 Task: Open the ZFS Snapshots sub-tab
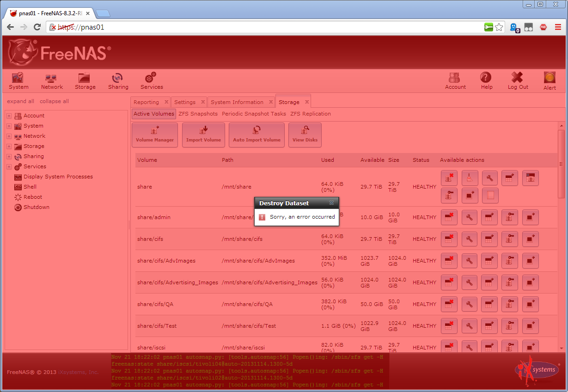(x=198, y=114)
